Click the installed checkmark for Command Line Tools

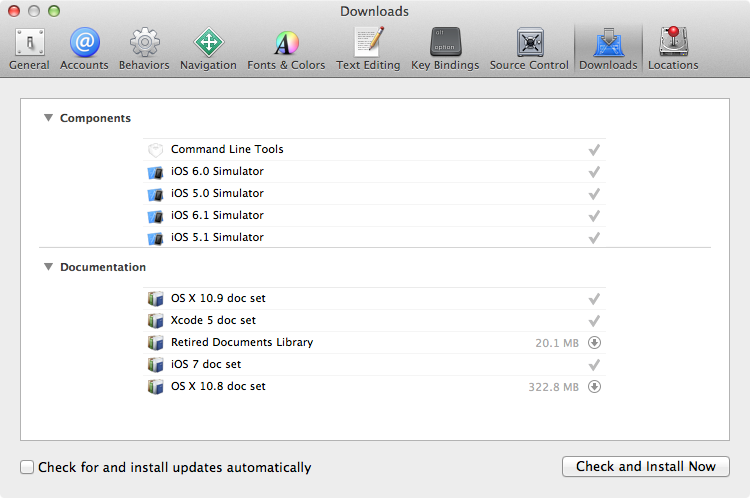(x=594, y=150)
